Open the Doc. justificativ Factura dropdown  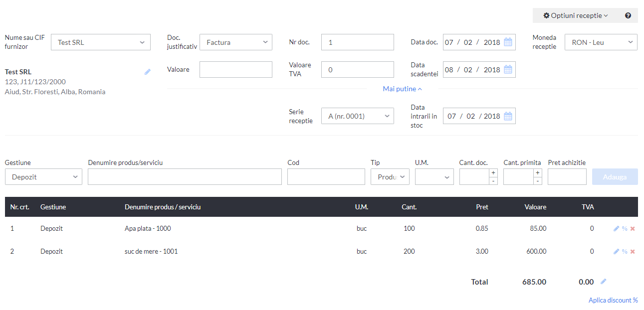[236, 42]
